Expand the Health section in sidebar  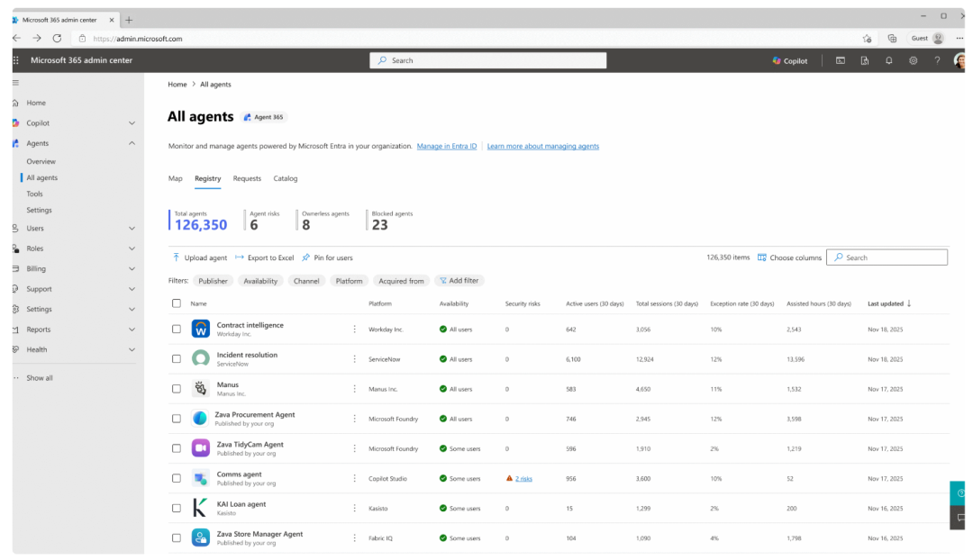tap(132, 349)
